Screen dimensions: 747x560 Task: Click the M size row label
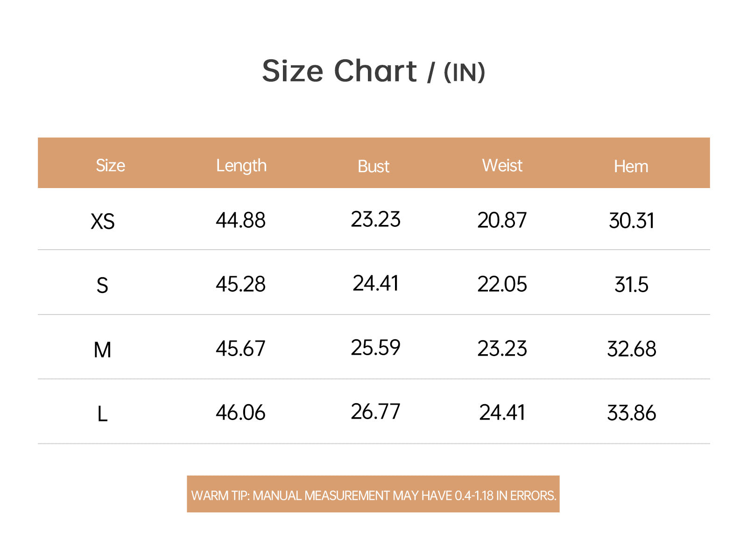pos(102,350)
